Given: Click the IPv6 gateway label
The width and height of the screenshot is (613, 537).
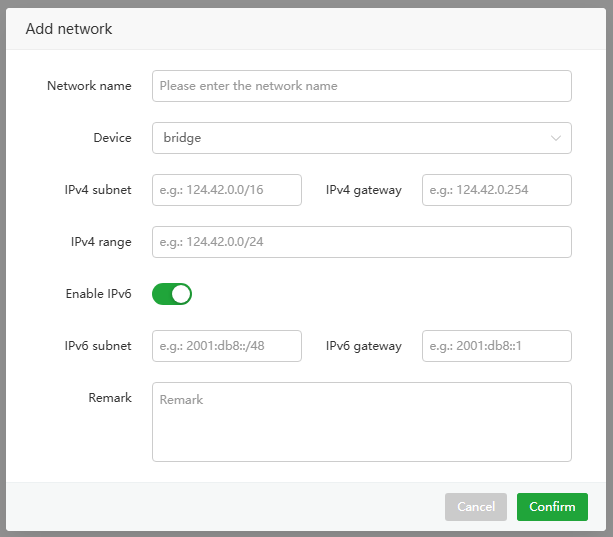Looking at the screenshot, I should (363, 346).
